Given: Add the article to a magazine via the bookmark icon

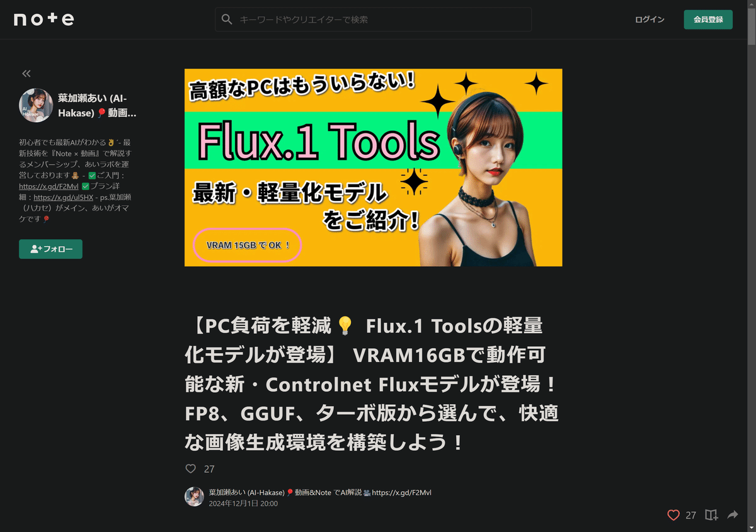Looking at the screenshot, I should pyautogui.click(x=711, y=515).
